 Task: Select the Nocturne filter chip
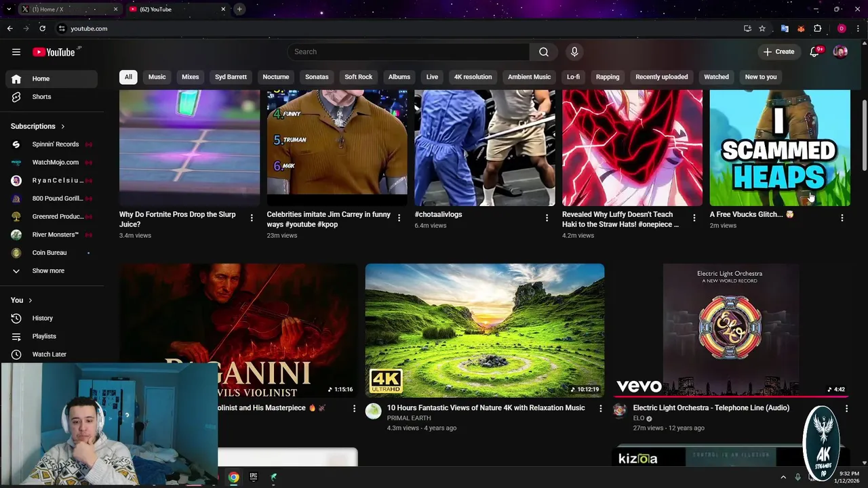(276, 77)
